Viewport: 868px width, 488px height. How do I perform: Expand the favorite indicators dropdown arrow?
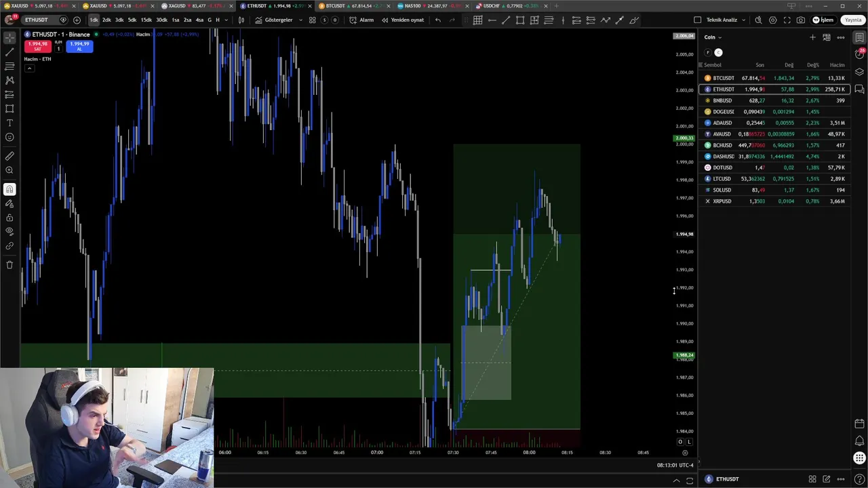coord(299,20)
